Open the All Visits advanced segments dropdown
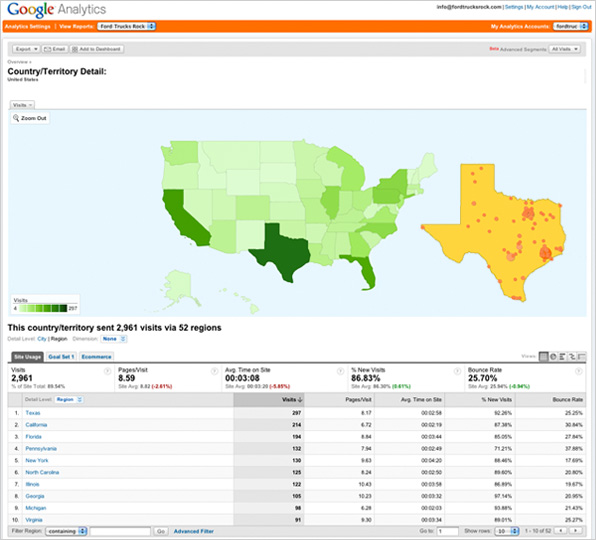The image size is (596, 540). coord(564,49)
